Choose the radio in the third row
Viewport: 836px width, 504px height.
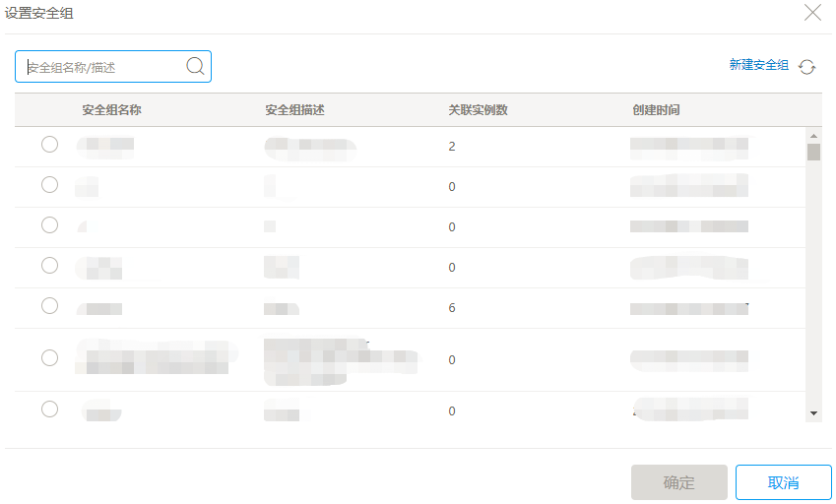[x=50, y=225]
